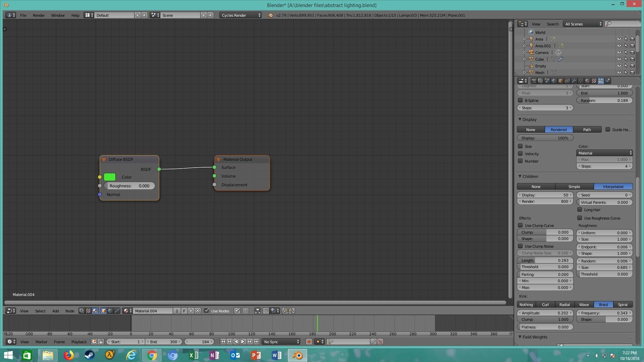This screenshot has height=362, width=644.
Task: Open the Texture properties checker tab
Action: pos(594,81)
